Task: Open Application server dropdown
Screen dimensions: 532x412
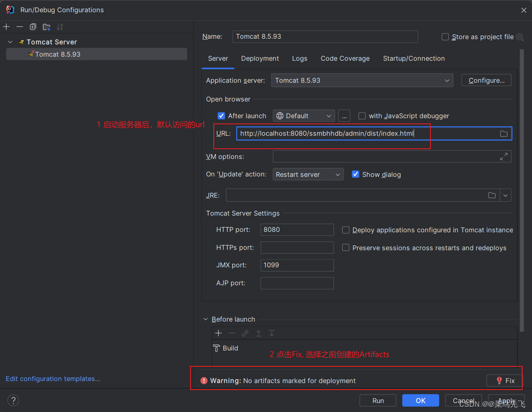Action: point(362,80)
